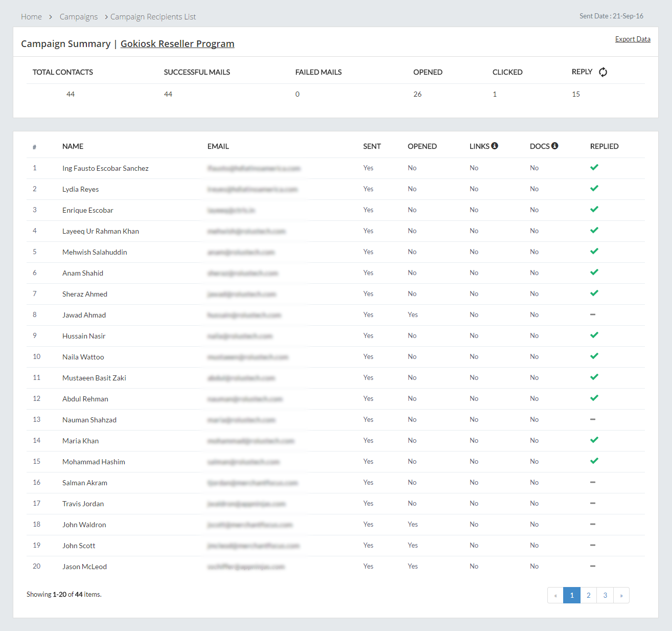Go to the next page arrow
672x631 pixels.
tap(621, 595)
